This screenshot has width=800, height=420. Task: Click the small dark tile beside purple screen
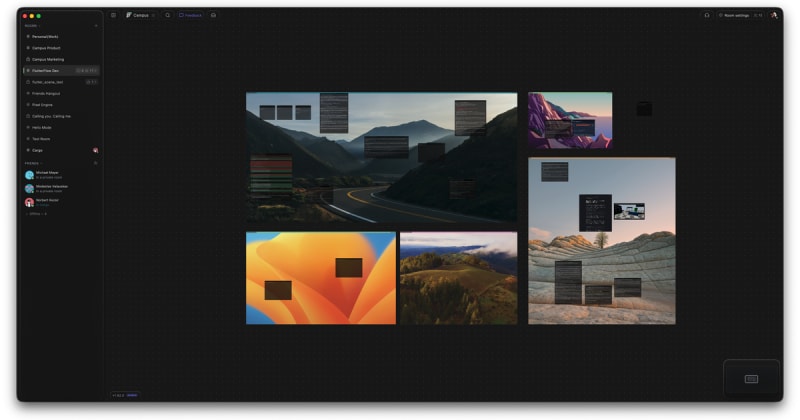coord(644,109)
